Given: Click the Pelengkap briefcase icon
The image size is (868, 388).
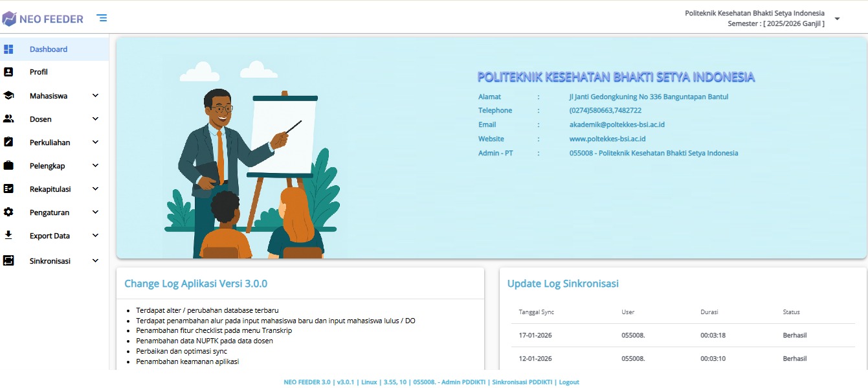Looking at the screenshot, I should (8, 166).
